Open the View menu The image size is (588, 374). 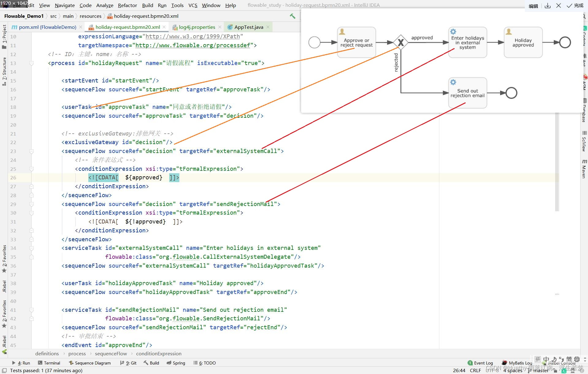click(x=44, y=5)
